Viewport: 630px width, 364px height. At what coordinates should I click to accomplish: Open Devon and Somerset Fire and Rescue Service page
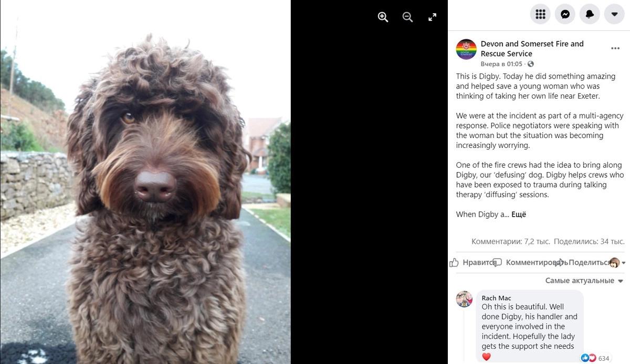[x=532, y=49]
